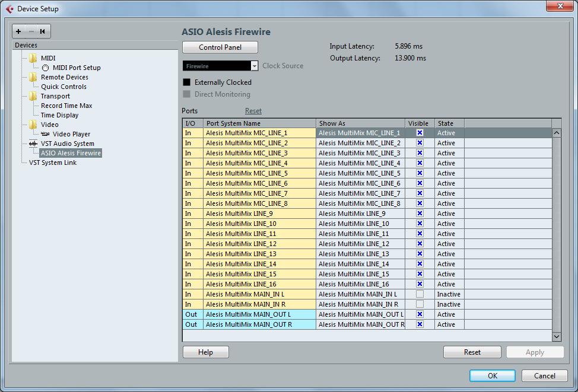Toggle the Externally Clocked checkbox
This screenshot has width=578, height=392.
[x=187, y=82]
